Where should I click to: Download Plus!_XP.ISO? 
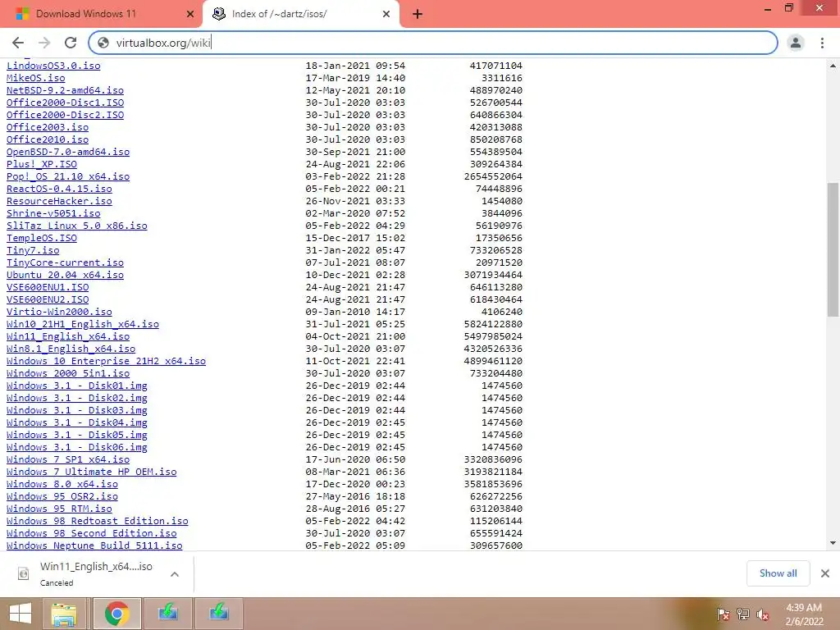41,164
